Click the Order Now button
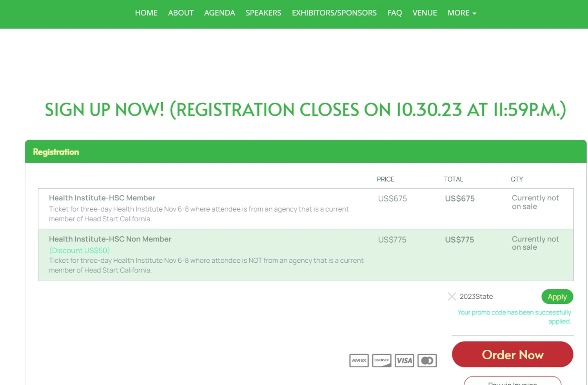Viewport: 588px width, 385px height. tap(512, 354)
